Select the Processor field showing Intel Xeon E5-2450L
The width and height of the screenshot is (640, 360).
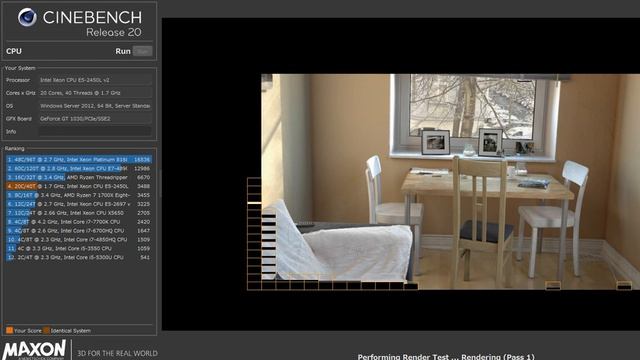click(95, 80)
